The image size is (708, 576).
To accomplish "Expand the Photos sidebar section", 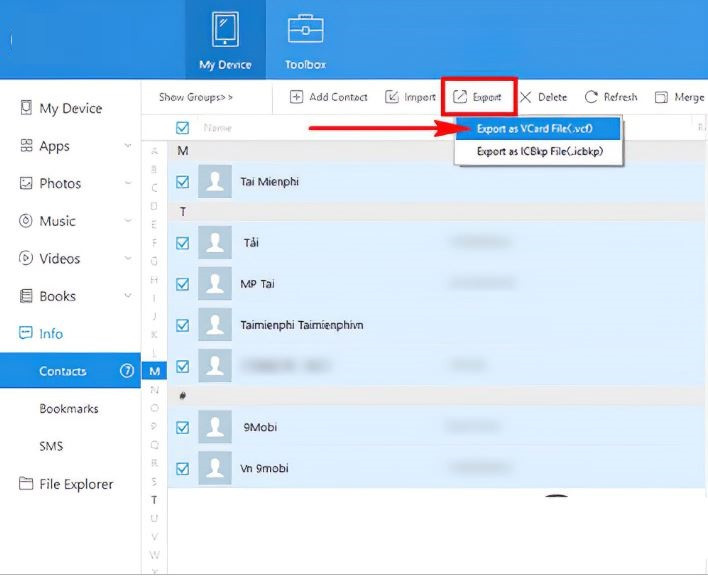I will tap(127, 184).
